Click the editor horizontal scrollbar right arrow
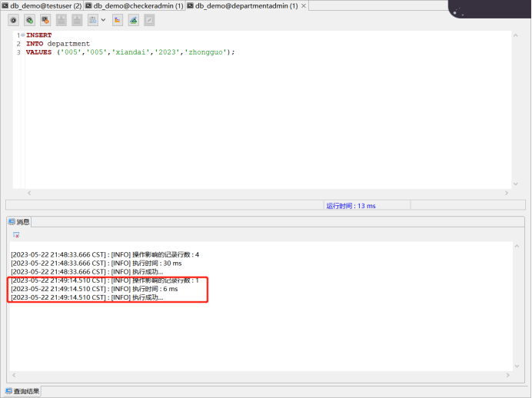The height and width of the screenshot is (398, 532). click(507, 193)
